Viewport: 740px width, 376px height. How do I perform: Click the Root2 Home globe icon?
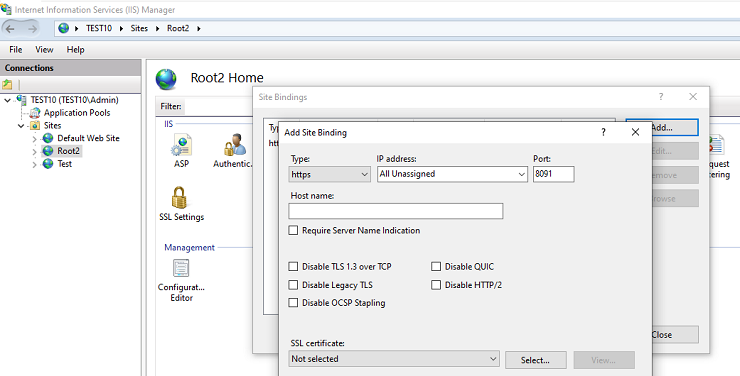166,79
